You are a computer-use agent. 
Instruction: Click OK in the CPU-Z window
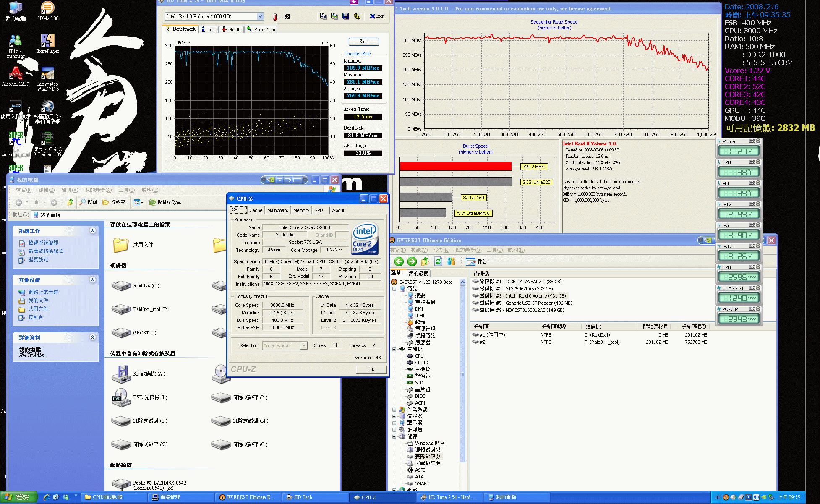pyautogui.click(x=371, y=370)
